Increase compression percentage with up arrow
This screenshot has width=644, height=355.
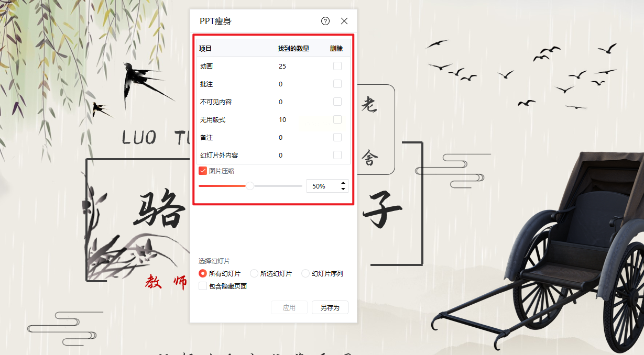[x=343, y=183]
